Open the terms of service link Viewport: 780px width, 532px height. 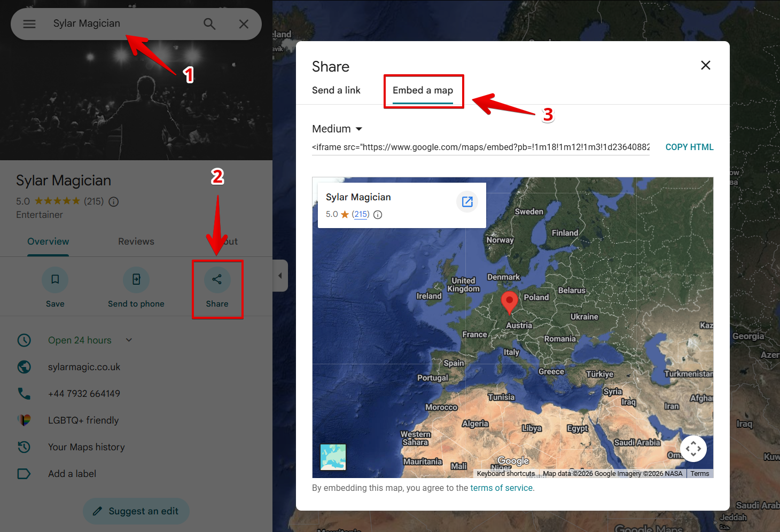501,488
